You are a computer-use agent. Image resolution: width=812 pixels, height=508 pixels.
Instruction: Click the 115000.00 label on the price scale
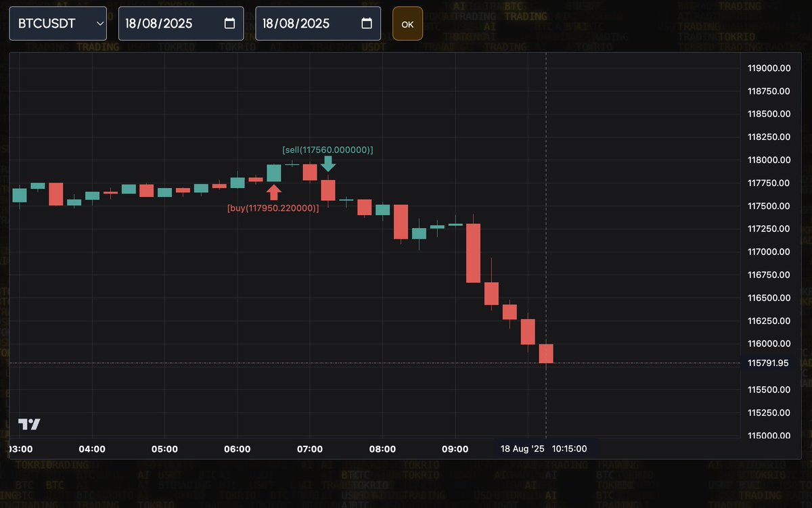point(769,436)
